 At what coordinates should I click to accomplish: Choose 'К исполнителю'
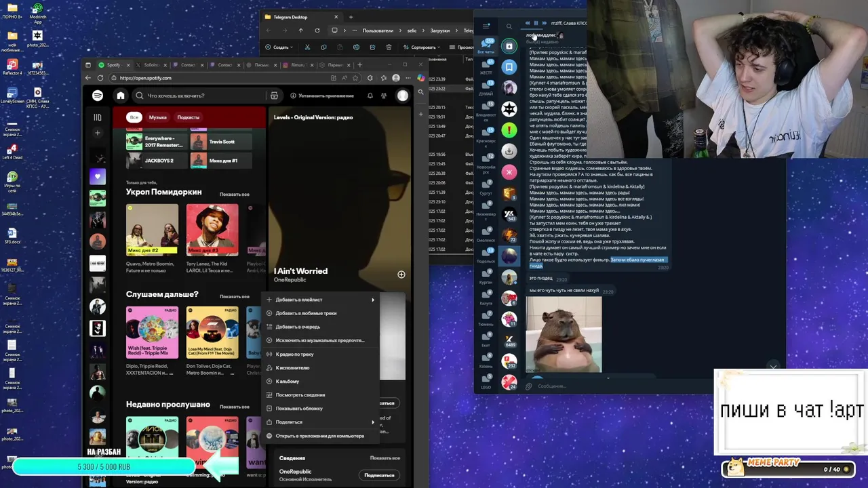coord(319,368)
